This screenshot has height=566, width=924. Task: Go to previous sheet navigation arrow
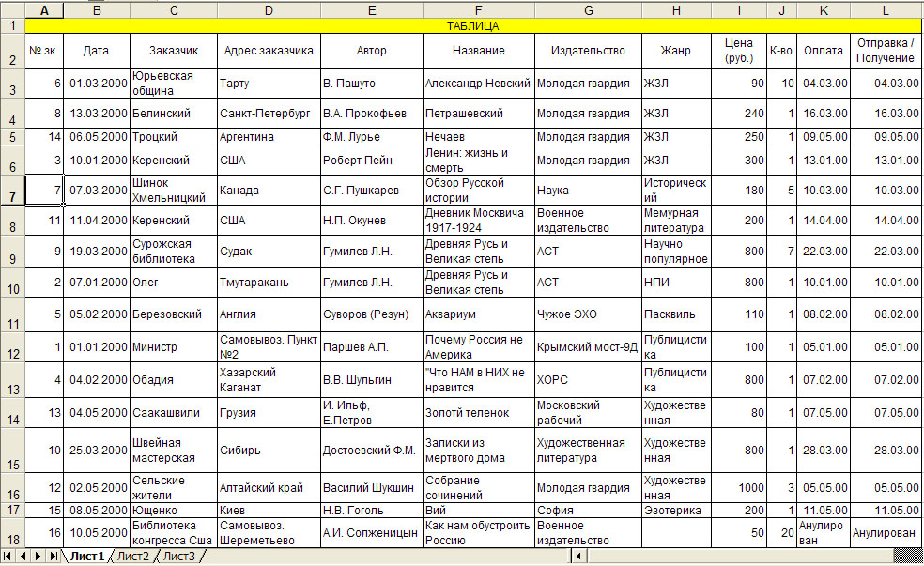(23, 556)
